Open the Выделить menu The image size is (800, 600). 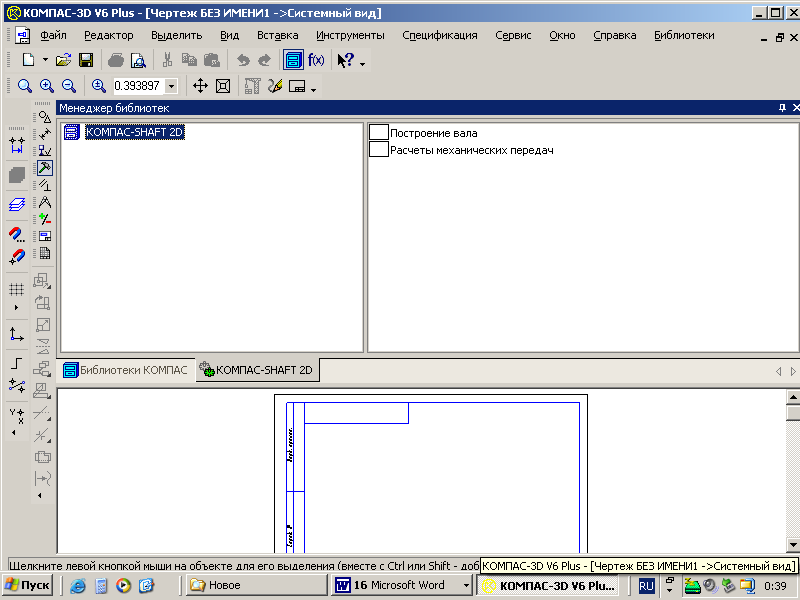177,35
